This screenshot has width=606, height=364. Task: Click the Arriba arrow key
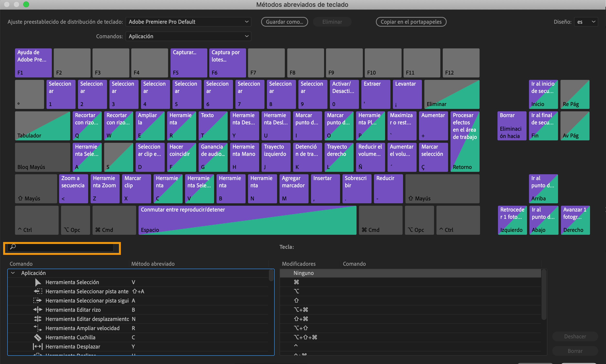(544, 189)
